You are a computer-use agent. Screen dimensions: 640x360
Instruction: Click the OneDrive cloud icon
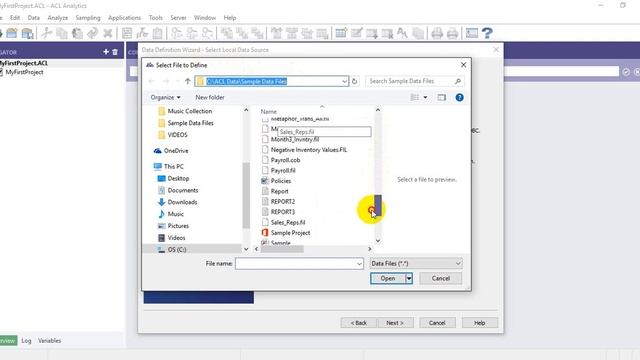158,151
